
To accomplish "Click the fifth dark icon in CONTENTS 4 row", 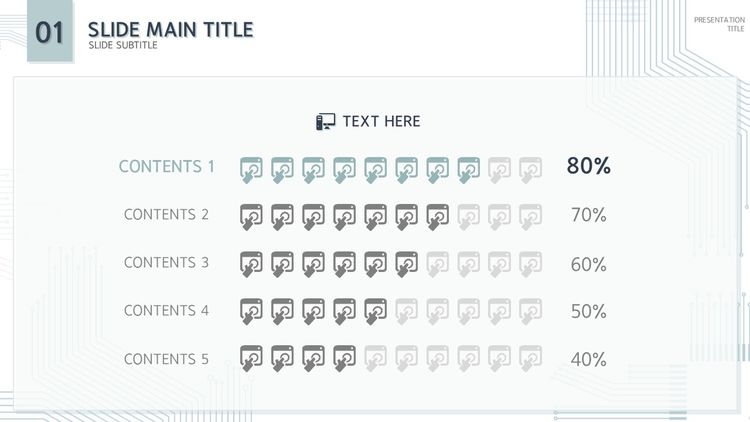I will click(375, 311).
